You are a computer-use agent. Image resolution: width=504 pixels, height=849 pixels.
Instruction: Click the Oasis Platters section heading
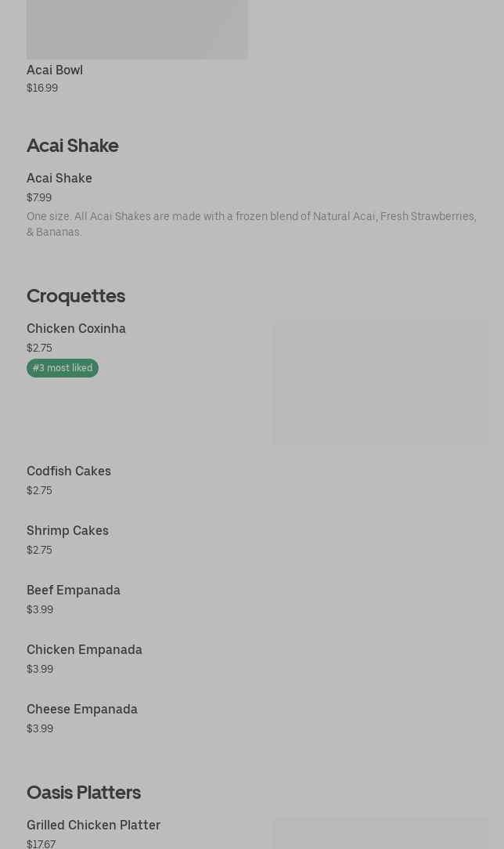tap(84, 792)
